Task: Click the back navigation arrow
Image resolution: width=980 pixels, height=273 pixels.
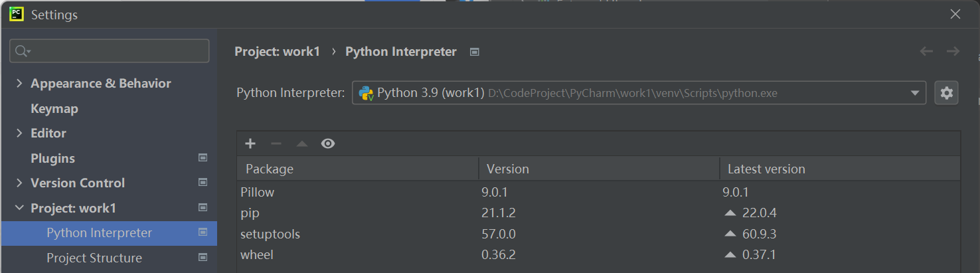Action: (x=927, y=51)
